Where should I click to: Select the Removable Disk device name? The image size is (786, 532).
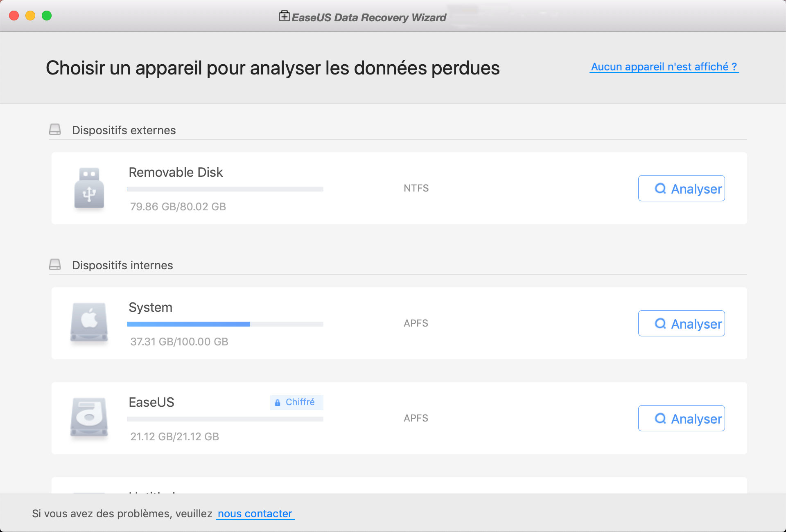[176, 172]
